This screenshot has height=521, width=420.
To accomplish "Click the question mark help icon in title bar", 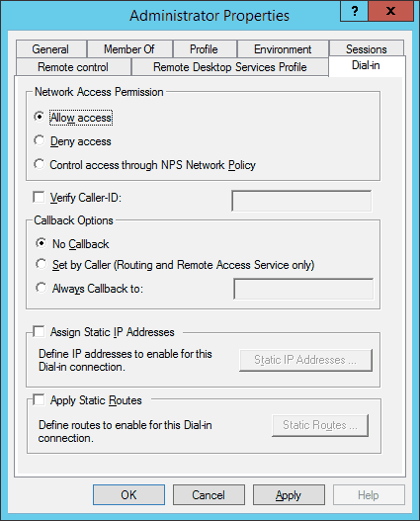I will coord(354,11).
